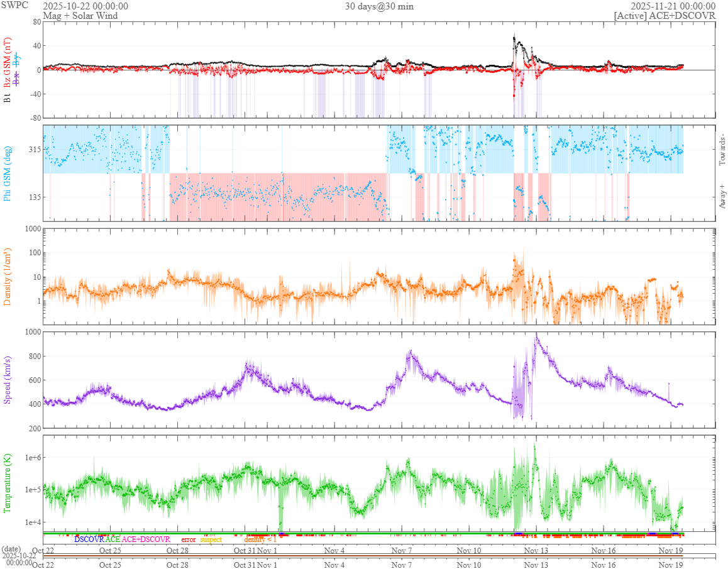Click the green ACE legend entry

[113, 539]
